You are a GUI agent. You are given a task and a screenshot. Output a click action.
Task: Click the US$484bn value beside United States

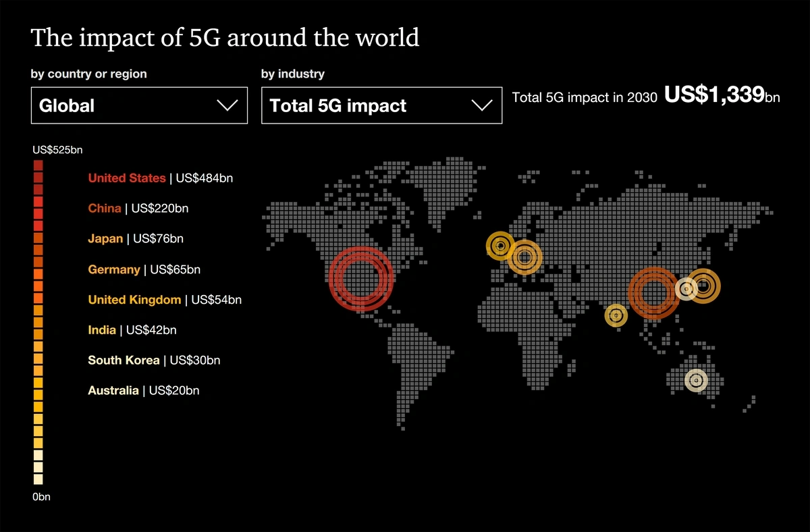pyautogui.click(x=205, y=178)
